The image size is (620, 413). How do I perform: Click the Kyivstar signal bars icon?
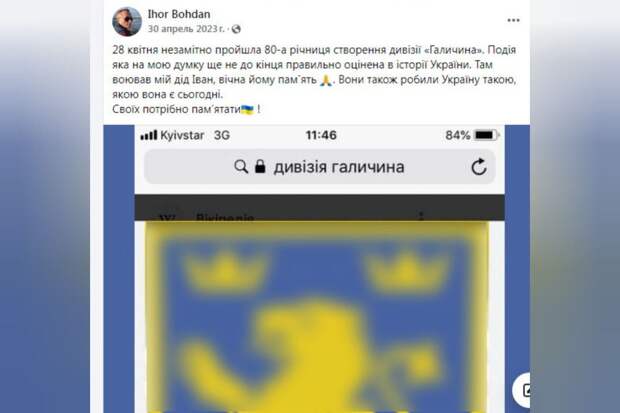coord(149,135)
